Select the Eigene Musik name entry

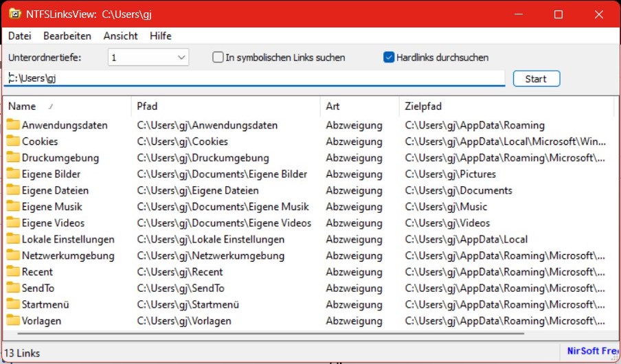click(52, 206)
